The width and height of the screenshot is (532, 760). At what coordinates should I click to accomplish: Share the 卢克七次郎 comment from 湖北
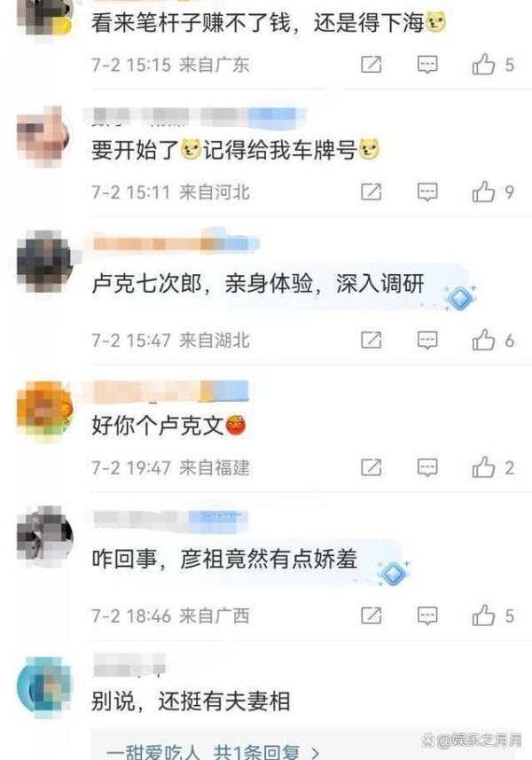click(x=372, y=341)
